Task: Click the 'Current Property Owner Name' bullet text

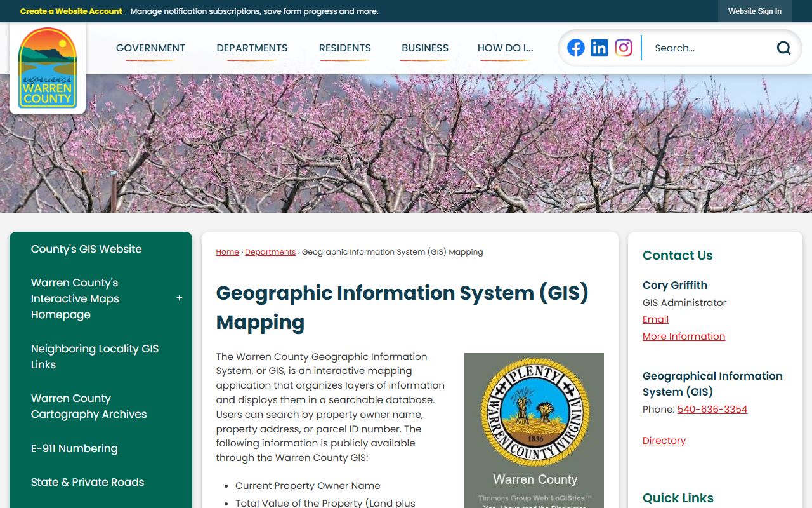Action: coord(308,486)
